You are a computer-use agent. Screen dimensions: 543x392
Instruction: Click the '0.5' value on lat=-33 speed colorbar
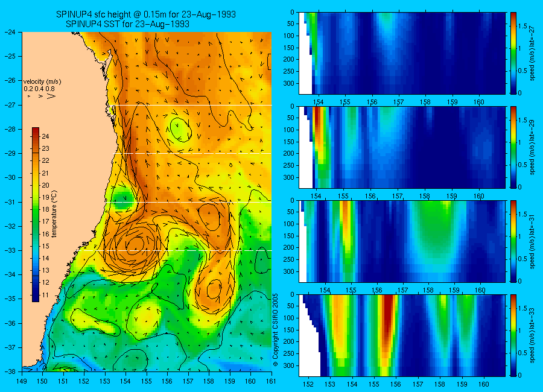tap(523, 353)
